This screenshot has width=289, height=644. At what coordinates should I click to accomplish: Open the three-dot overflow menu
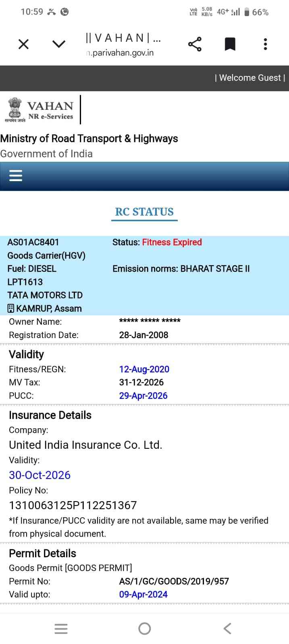coord(265,44)
